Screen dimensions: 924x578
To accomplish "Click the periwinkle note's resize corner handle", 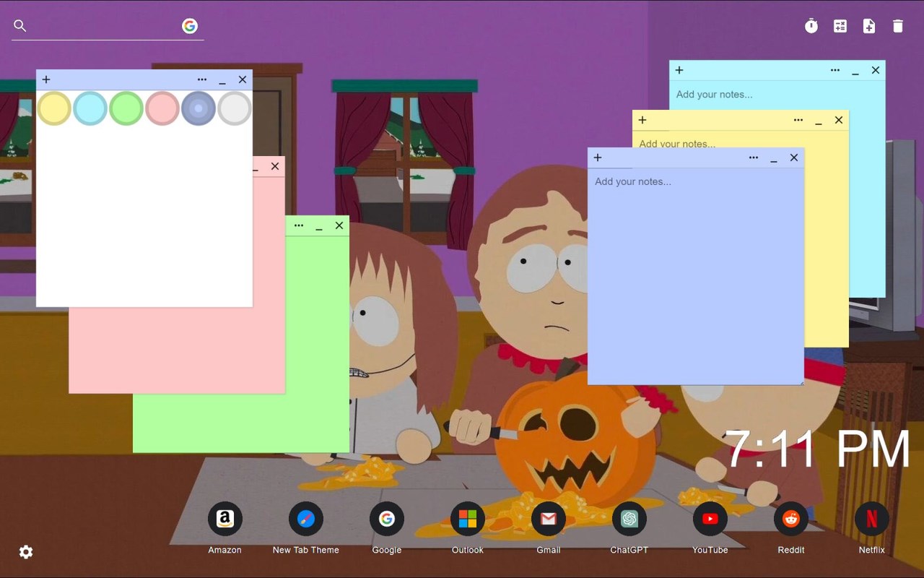I will pyautogui.click(x=801, y=381).
